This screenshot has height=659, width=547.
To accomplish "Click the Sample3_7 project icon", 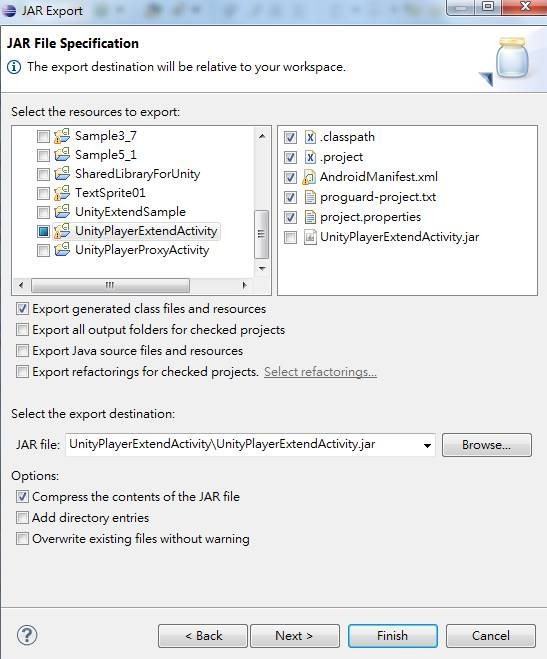I will coord(62,136).
